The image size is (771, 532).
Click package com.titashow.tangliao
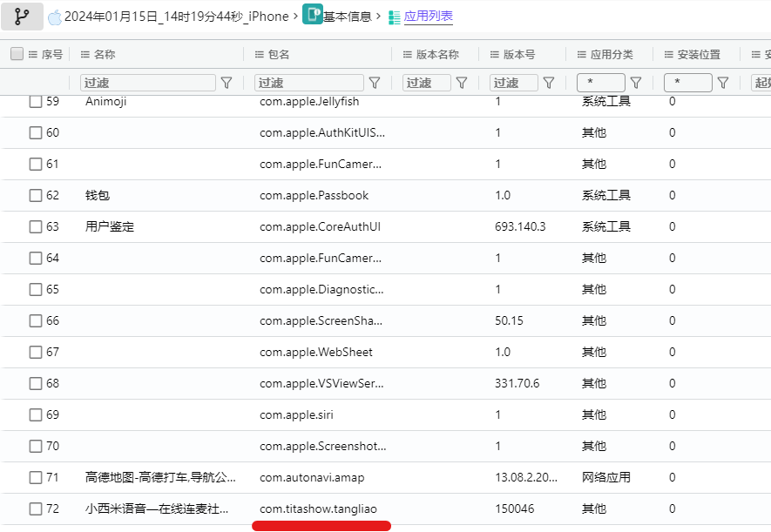318,508
